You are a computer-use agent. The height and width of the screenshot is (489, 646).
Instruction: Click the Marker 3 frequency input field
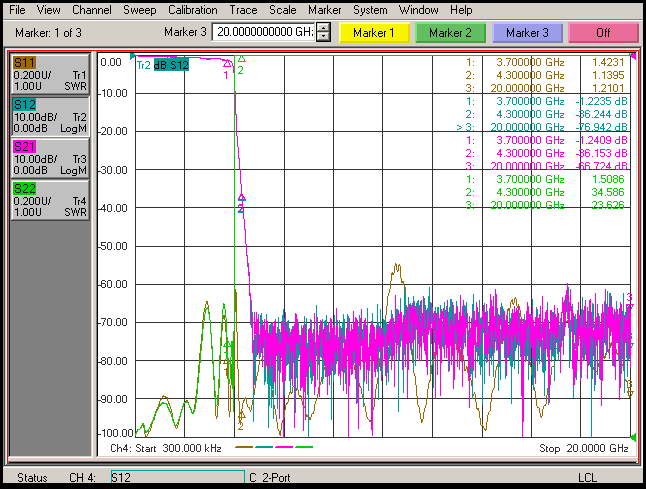click(x=264, y=33)
